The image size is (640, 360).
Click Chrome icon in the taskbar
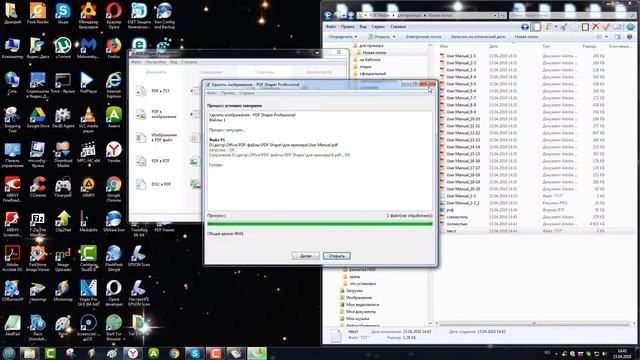[x=174, y=353]
